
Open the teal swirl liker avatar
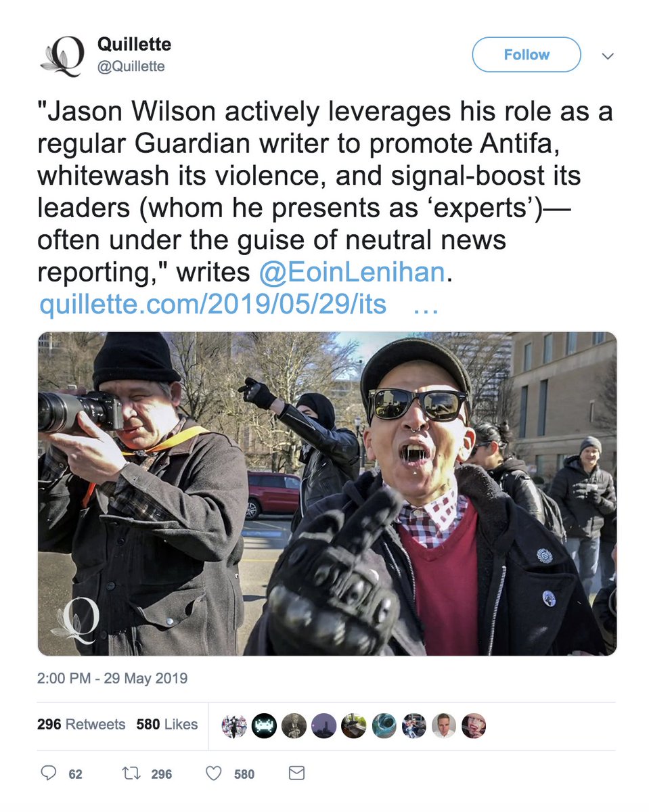pos(384,725)
